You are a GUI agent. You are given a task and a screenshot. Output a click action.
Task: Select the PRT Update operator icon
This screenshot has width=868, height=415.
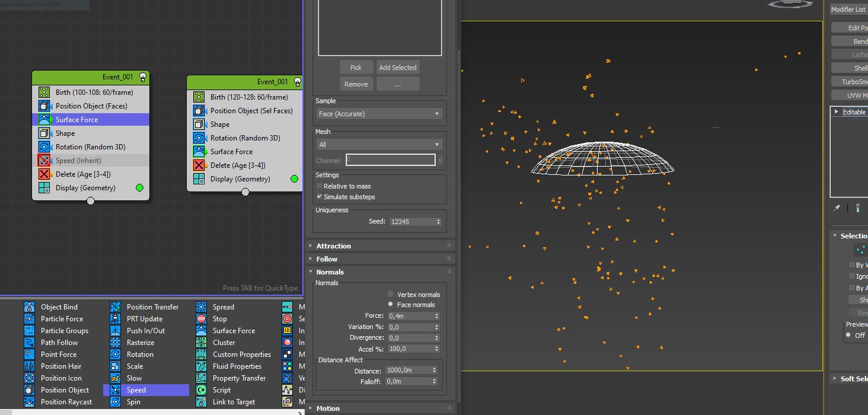coord(116,319)
